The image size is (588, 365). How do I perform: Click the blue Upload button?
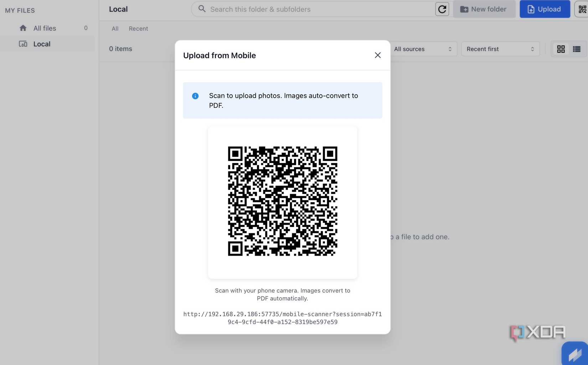[x=545, y=9]
